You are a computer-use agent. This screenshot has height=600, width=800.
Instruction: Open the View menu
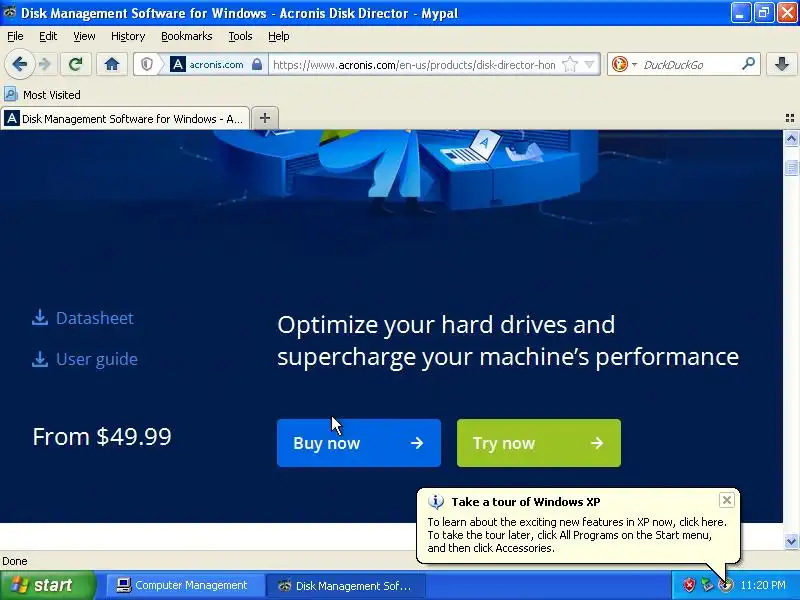tap(84, 36)
